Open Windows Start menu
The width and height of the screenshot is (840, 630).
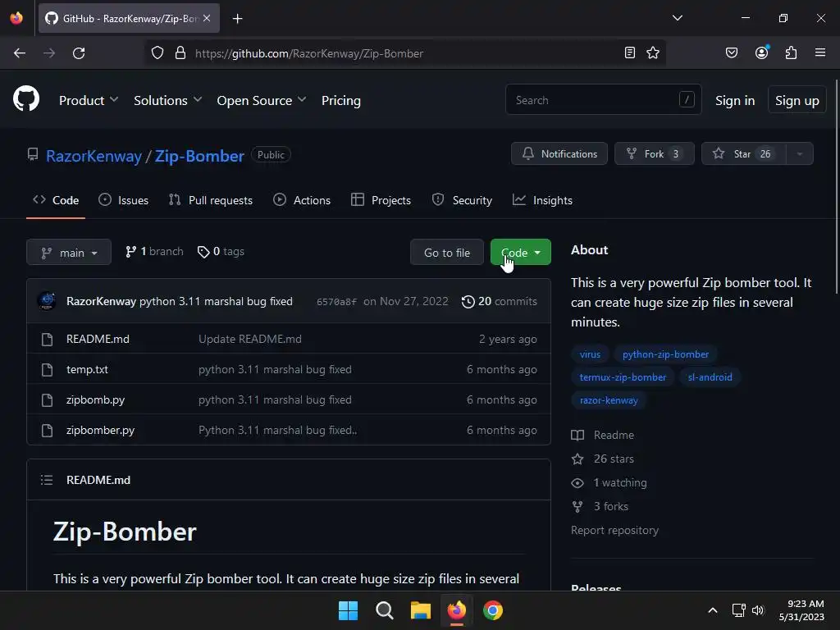(x=348, y=610)
